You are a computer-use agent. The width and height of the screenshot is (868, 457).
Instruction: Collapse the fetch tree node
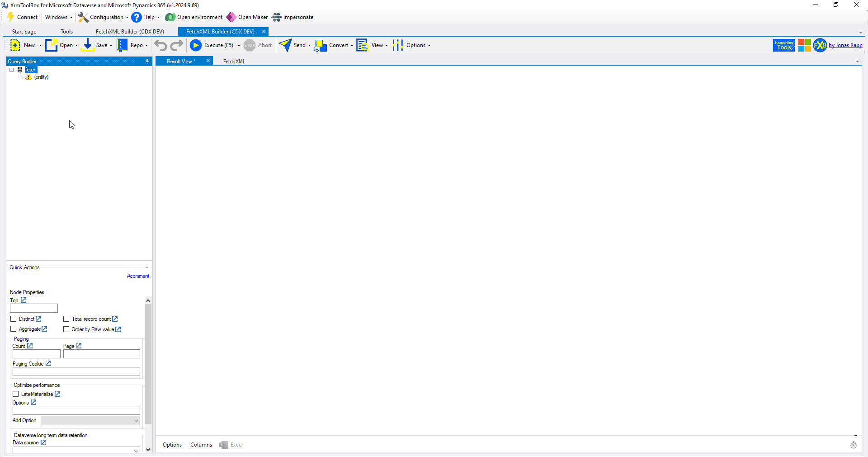coord(12,70)
